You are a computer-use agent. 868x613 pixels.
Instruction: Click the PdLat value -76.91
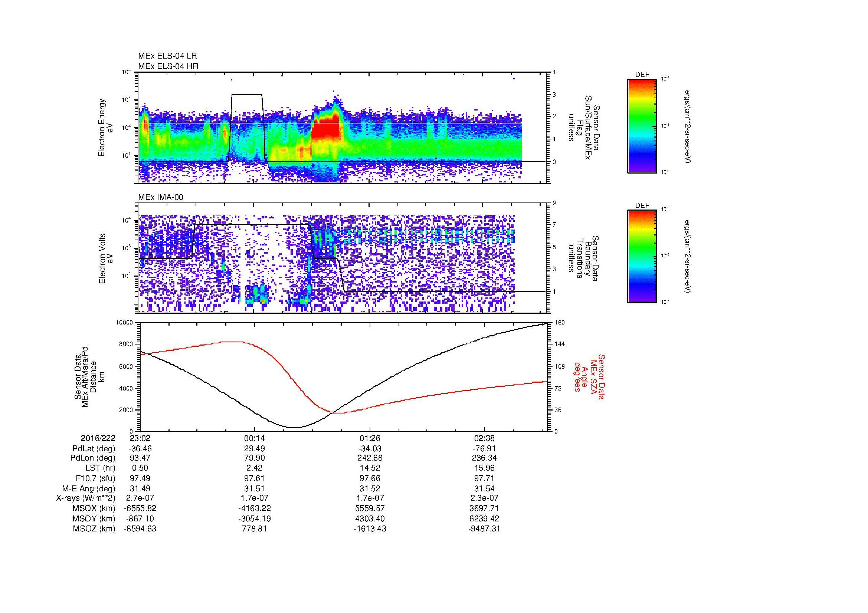tap(484, 449)
